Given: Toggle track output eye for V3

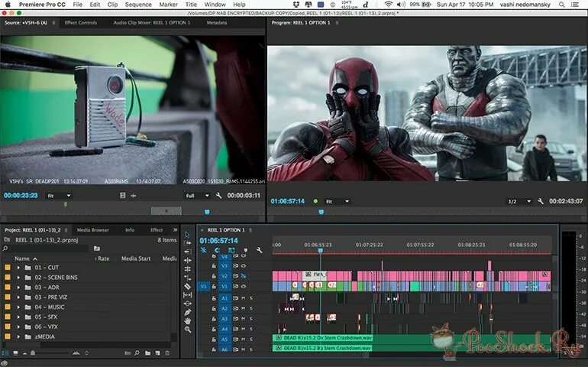Looking at the screenshot, I should click(x=244, y=265).
